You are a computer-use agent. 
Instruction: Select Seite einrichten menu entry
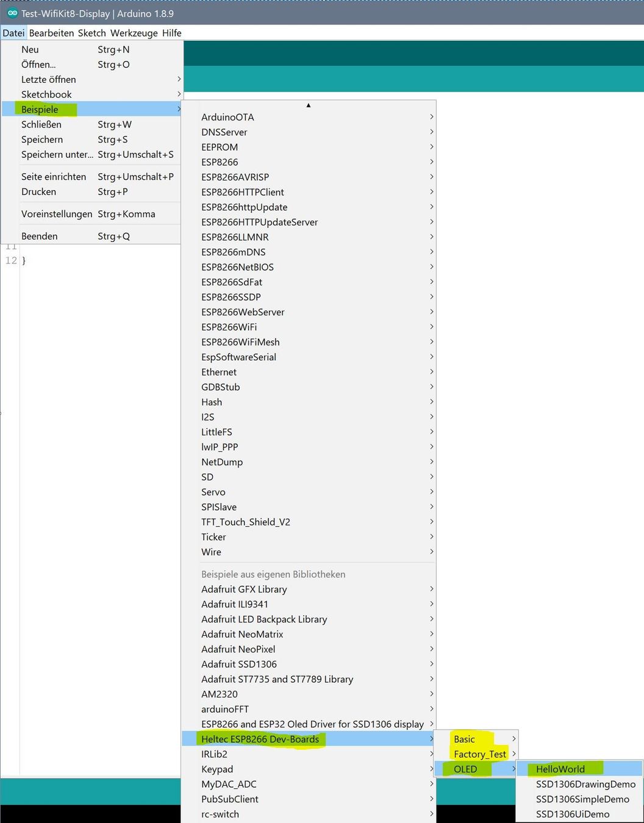pos(91,177)
